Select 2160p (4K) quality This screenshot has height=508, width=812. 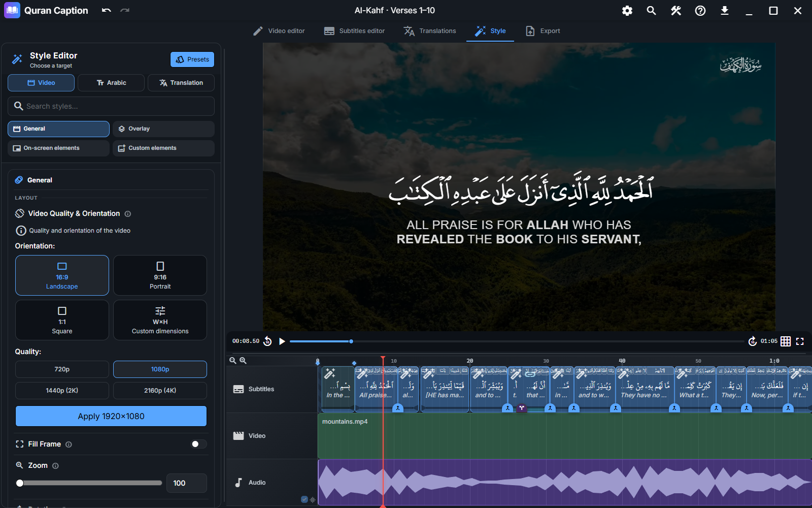tap(160, 391)
